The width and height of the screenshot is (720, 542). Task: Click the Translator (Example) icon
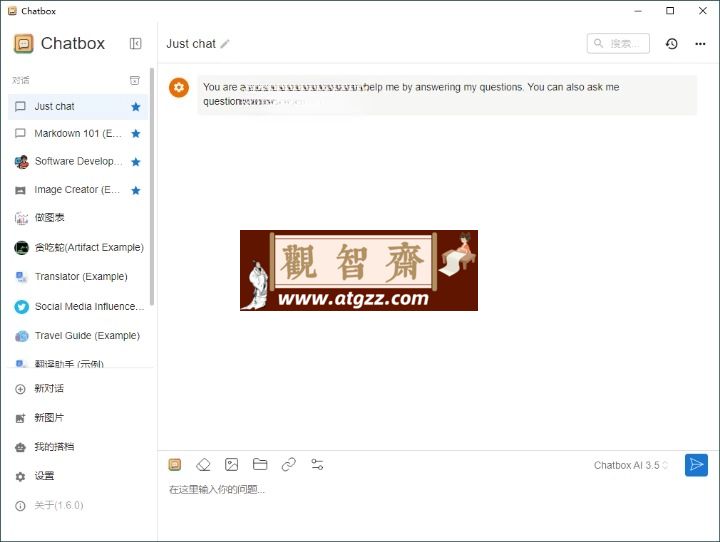tap(21, 277)
